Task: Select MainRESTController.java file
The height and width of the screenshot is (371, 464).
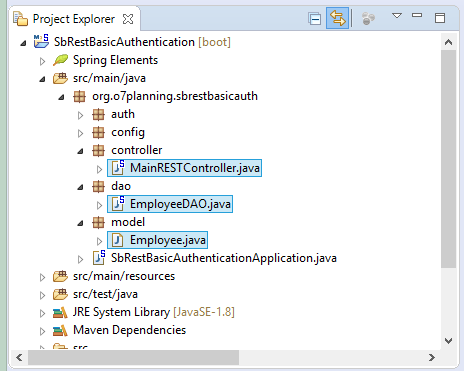Action: tap(184, 168)
